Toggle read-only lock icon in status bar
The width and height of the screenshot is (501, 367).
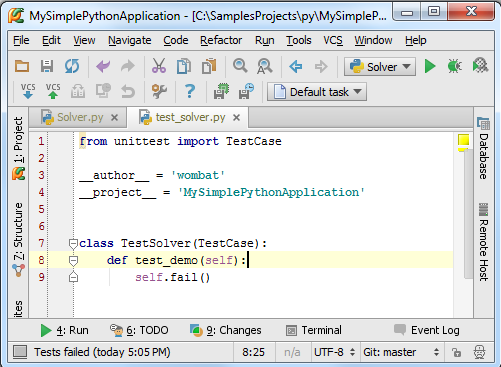pyautogui.click(x=456, y=352)
